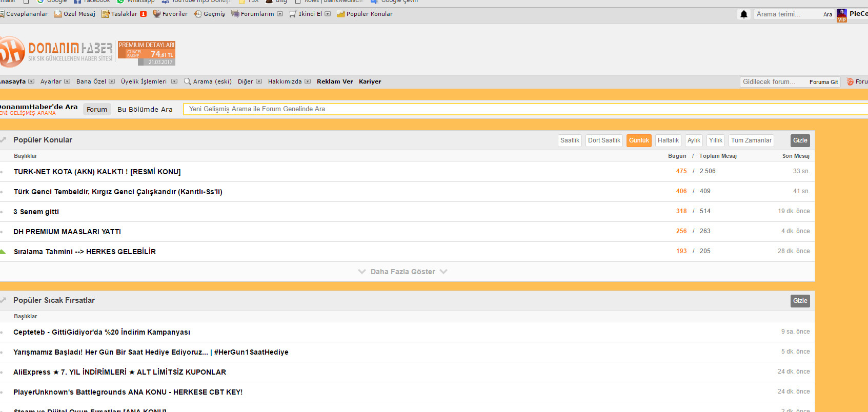The width and height of the screenshot is (868, 412).
Task: Click the Forumlarım speech bubbles icon
Action: coord(235,14)
